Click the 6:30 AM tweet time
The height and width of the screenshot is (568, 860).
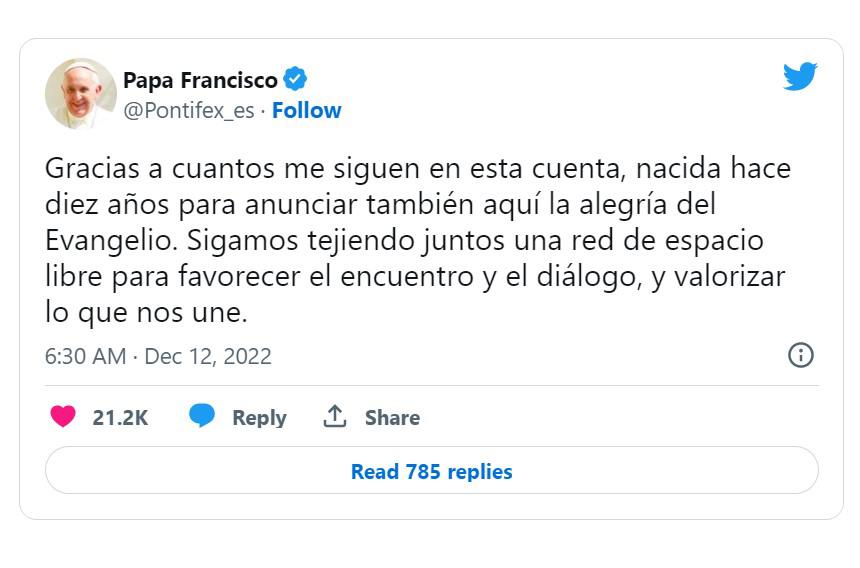pos(85,356)
